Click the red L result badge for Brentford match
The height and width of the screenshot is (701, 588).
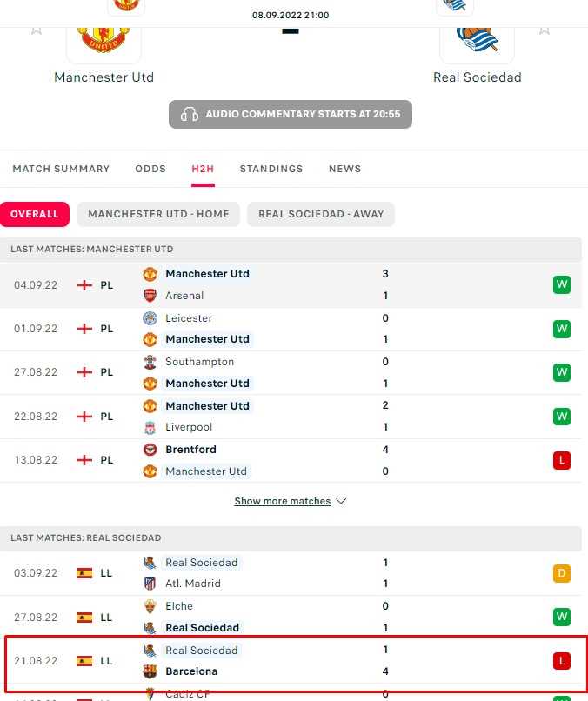tap(561, 461)
